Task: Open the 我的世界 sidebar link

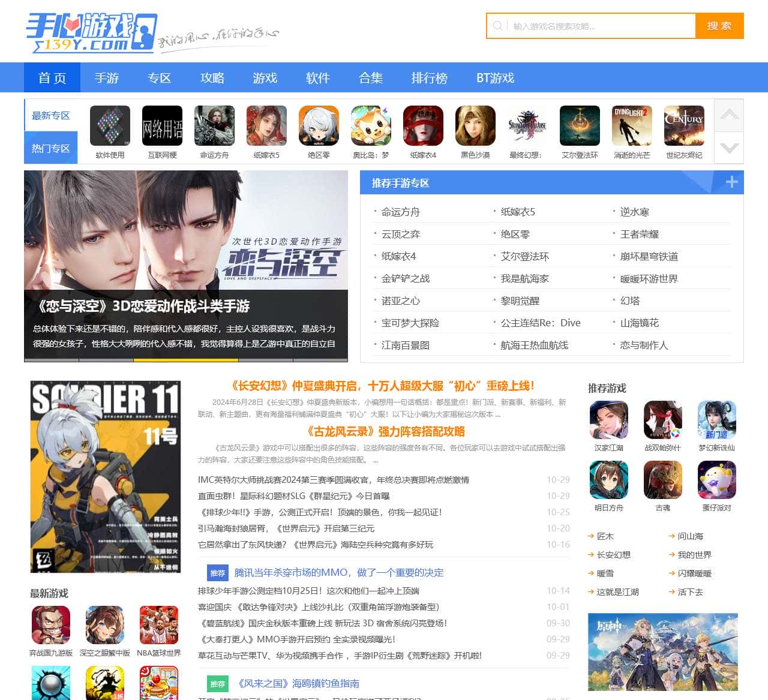Action: (695, 555)
